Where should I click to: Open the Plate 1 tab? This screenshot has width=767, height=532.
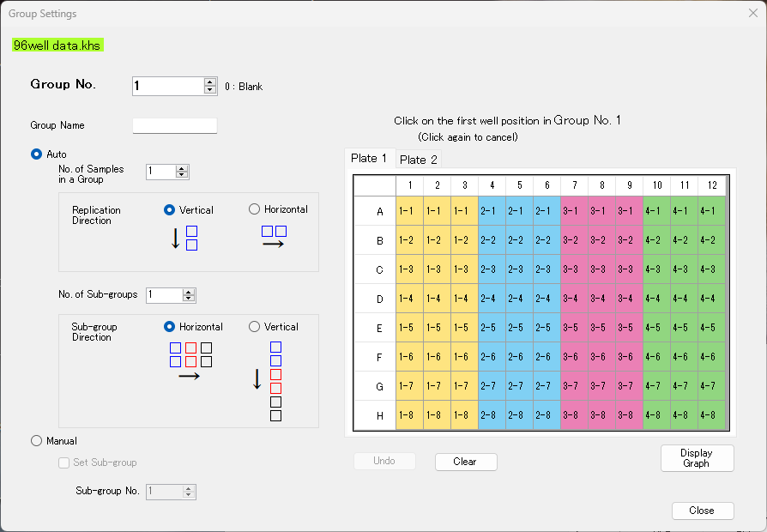(369, 159)
